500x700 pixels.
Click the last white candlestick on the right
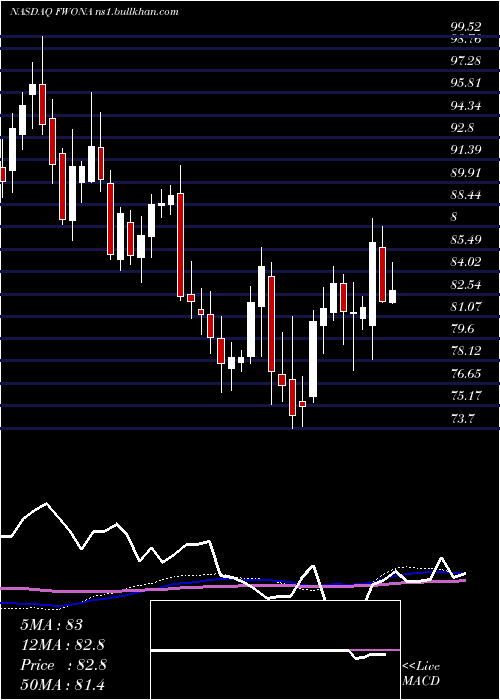(392, 296)
